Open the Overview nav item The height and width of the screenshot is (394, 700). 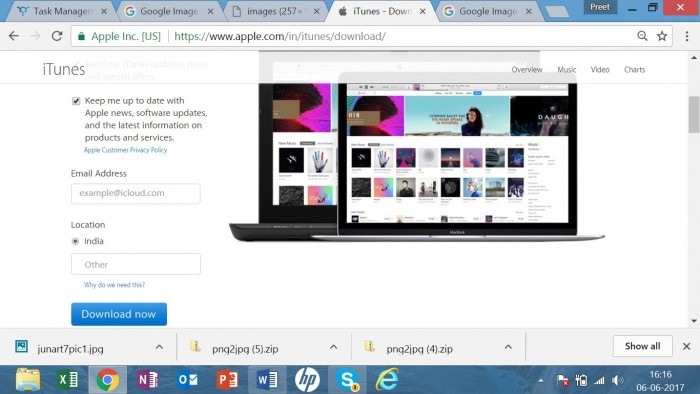tap(527, 70)
